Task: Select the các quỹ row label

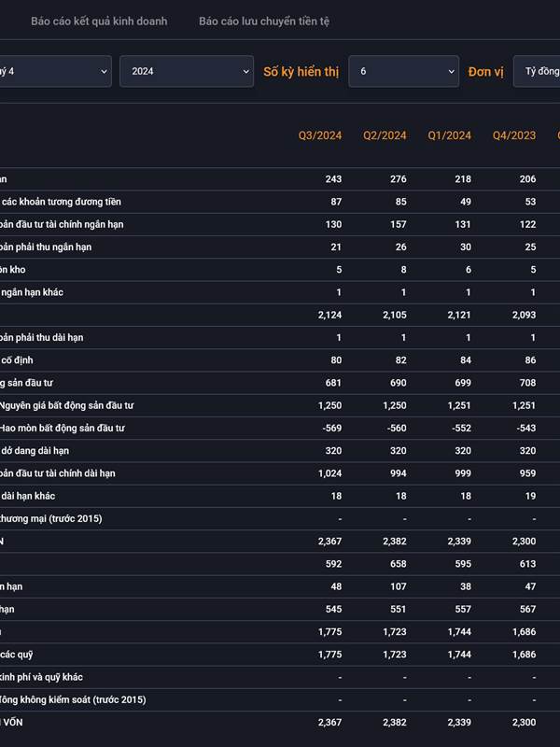Action: pyautogui.click(x=17, y=655)
